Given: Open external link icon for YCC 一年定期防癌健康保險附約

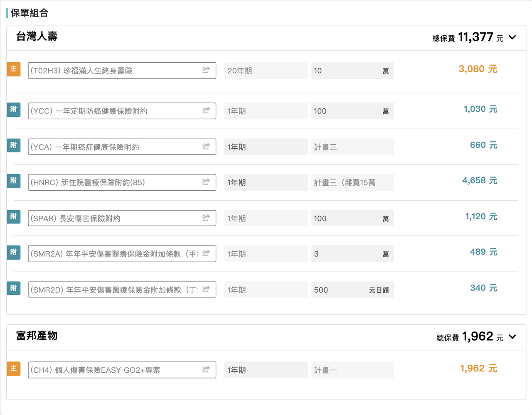Looking at the screenshot, I should click(206, 110).
